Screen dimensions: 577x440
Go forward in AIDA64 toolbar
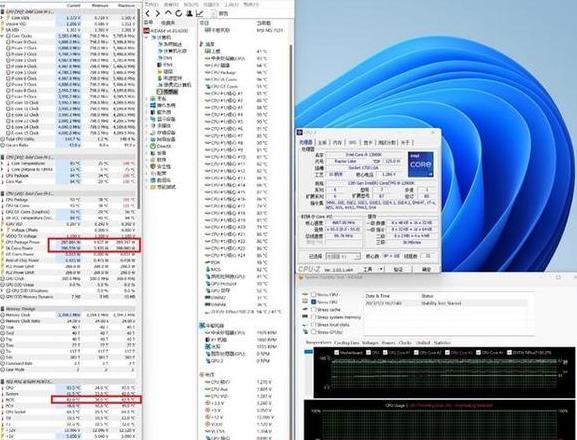coord(157,14)
